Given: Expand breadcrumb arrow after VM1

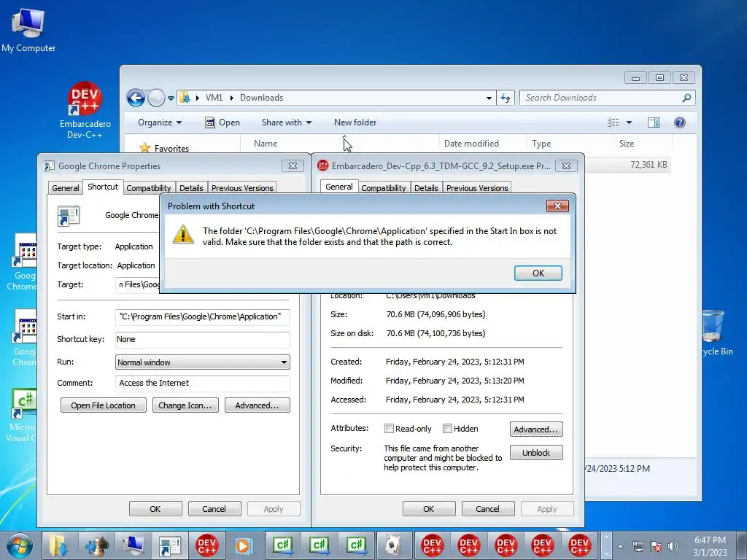Looking at the screenshot, I should [231, 98].
